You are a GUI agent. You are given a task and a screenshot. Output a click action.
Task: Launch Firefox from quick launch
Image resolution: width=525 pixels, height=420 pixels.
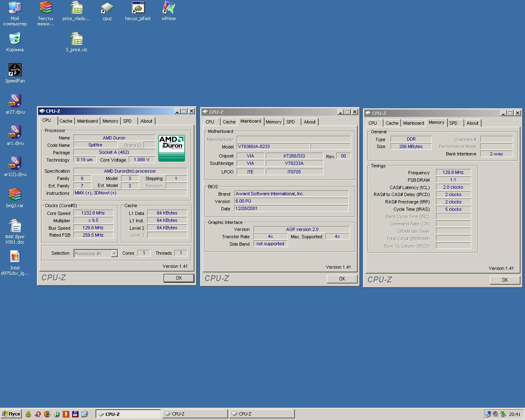coord(47,414)
